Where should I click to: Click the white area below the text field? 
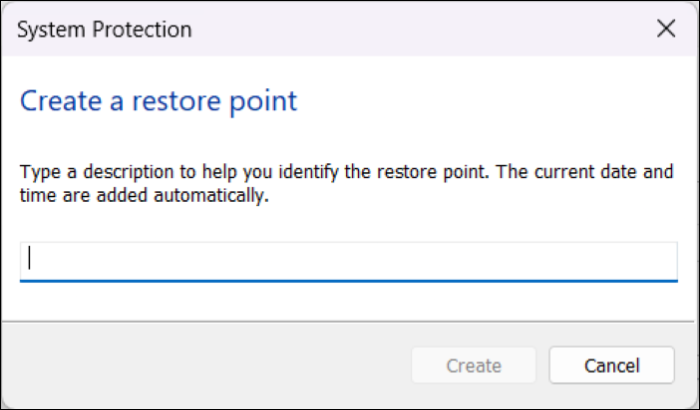pos(348,300)
